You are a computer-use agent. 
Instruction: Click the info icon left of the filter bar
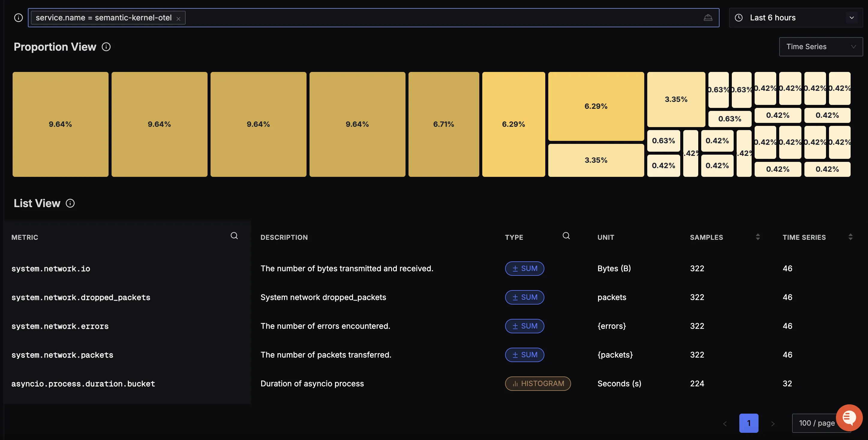(18, 17)
